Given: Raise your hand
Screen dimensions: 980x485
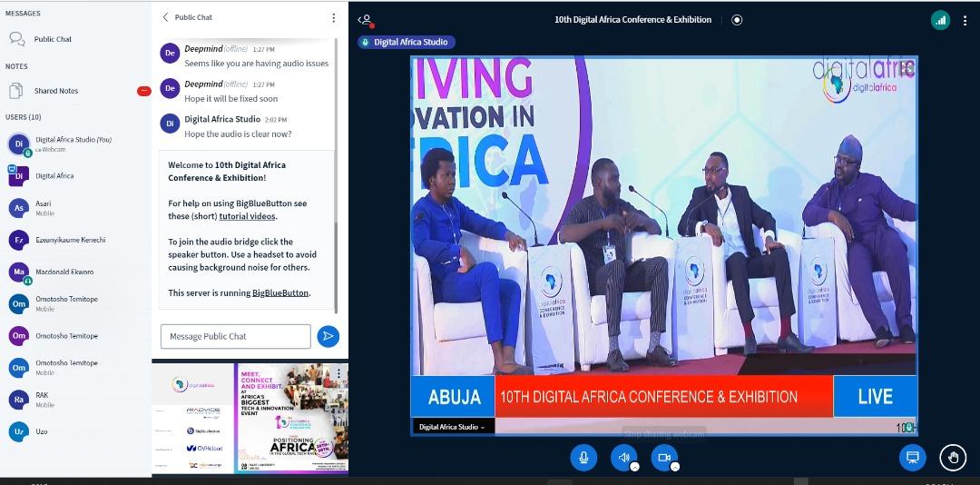Looking at the screenshot, I should [953, 458].
